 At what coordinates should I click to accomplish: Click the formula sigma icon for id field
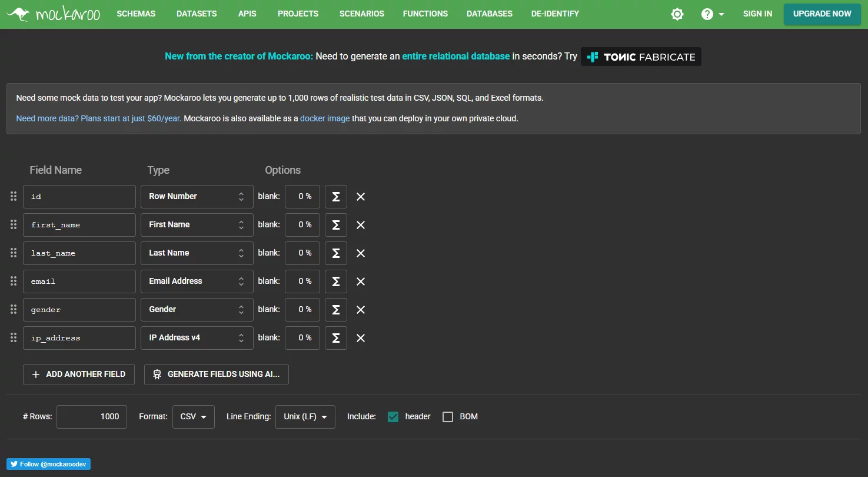click(x=335, y=197)
